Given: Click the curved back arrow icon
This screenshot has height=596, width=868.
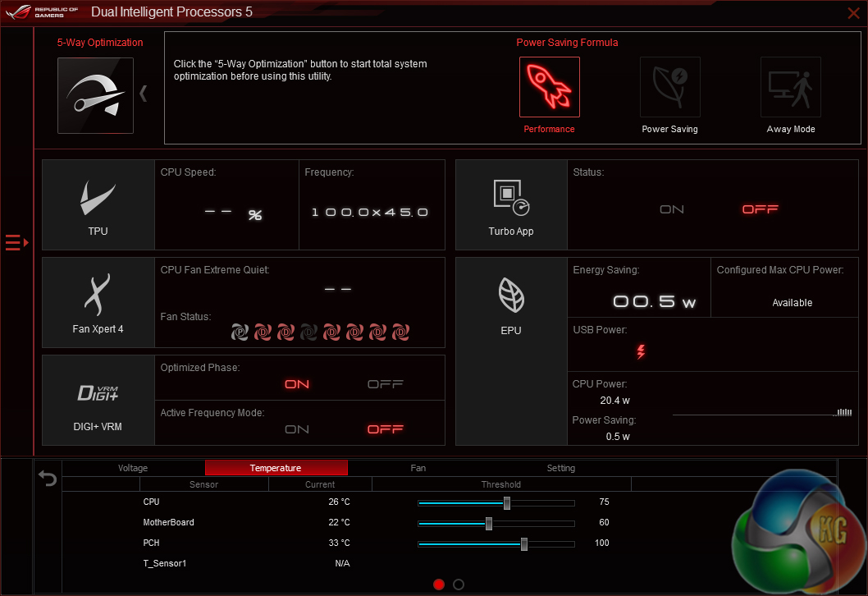Looking at the screenshot, I should click(48, 478).
